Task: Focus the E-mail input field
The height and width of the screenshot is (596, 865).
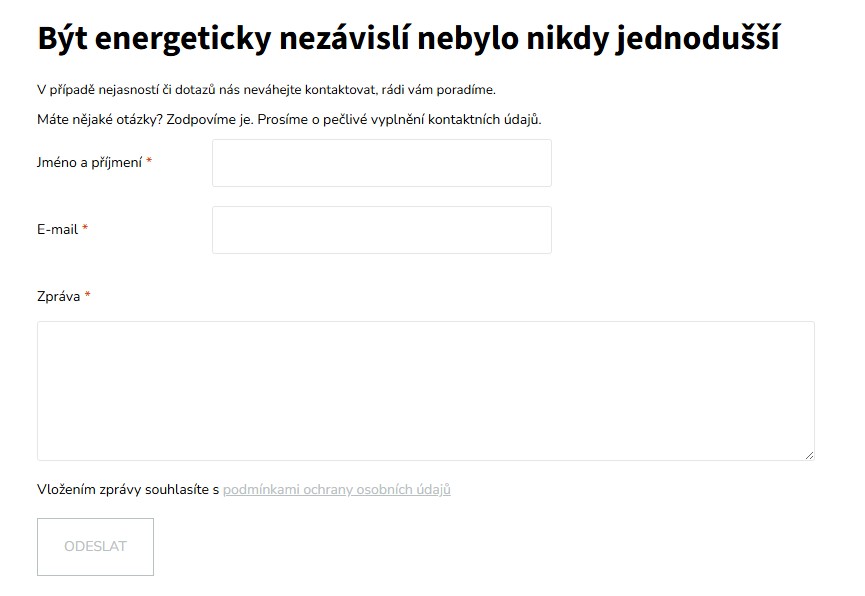Action: pos(381,230)
